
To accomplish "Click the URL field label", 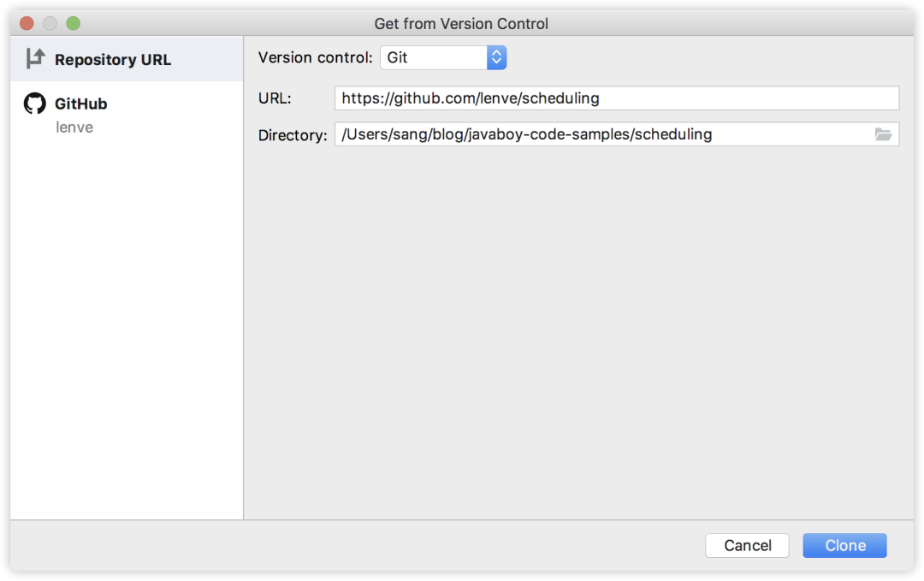I will [x=275, y=98].
